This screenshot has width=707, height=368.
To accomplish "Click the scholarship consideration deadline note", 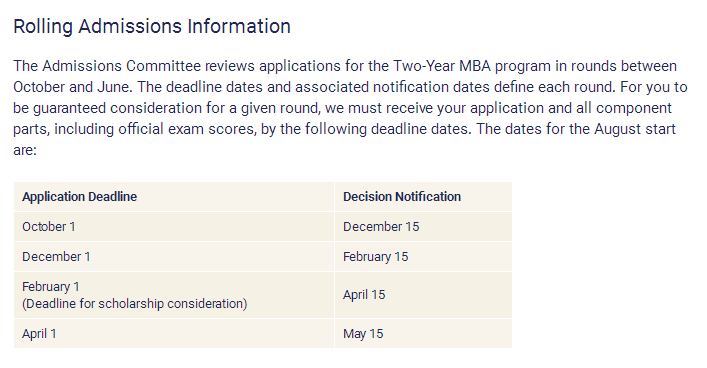I will 135,304.
